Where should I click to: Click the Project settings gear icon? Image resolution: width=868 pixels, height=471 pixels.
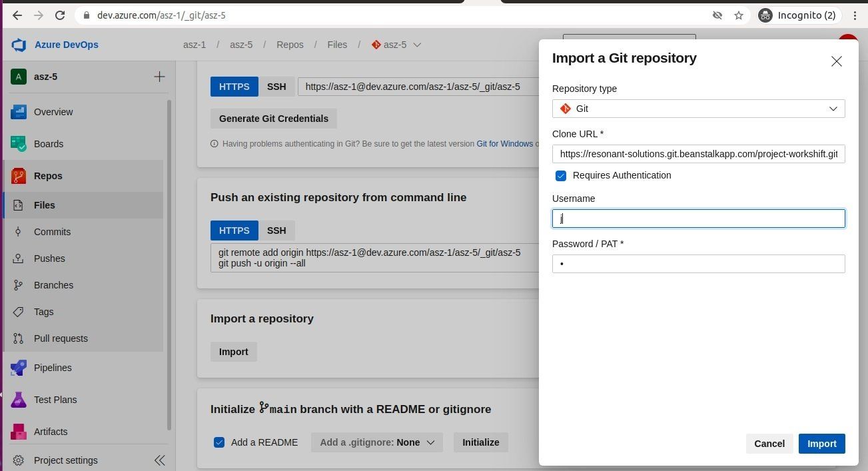(x=19, y=460)
